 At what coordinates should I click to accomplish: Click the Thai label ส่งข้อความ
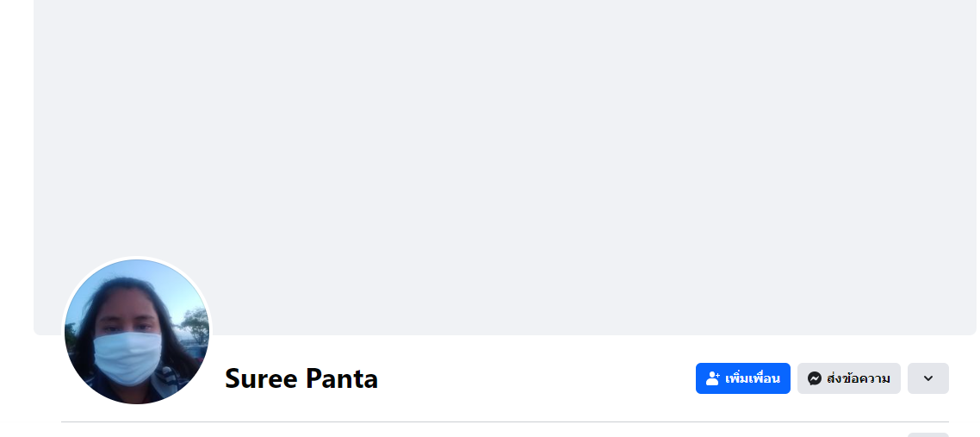858,378
